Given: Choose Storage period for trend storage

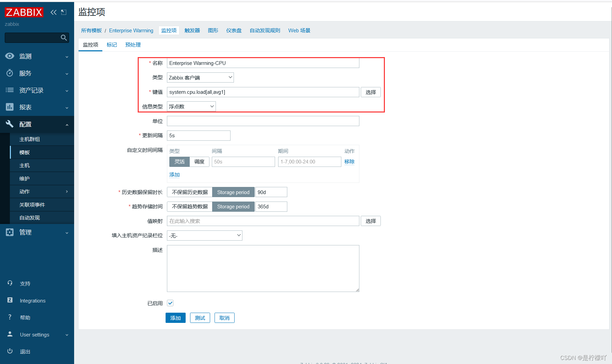Looking at the screenshot, I should coord(233,207).
